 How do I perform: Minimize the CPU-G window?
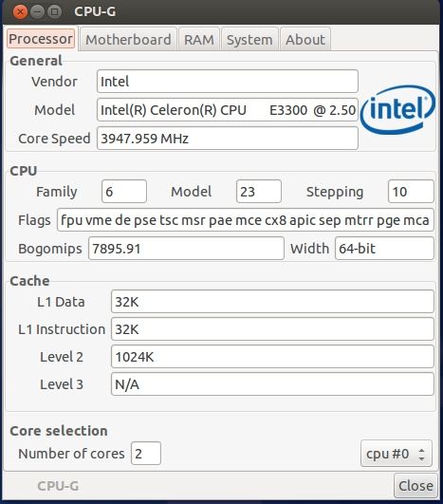(x=38, y=12)
